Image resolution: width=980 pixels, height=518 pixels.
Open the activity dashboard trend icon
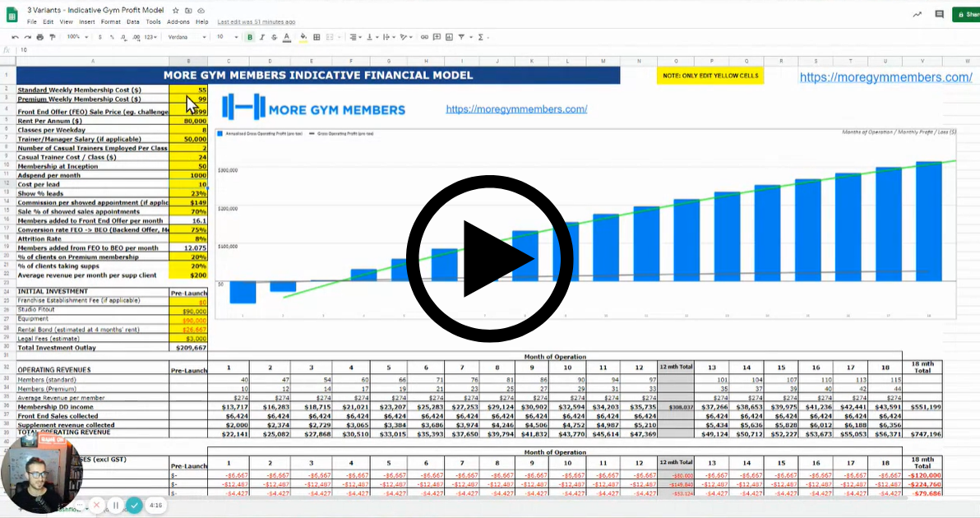pos(917,14)
